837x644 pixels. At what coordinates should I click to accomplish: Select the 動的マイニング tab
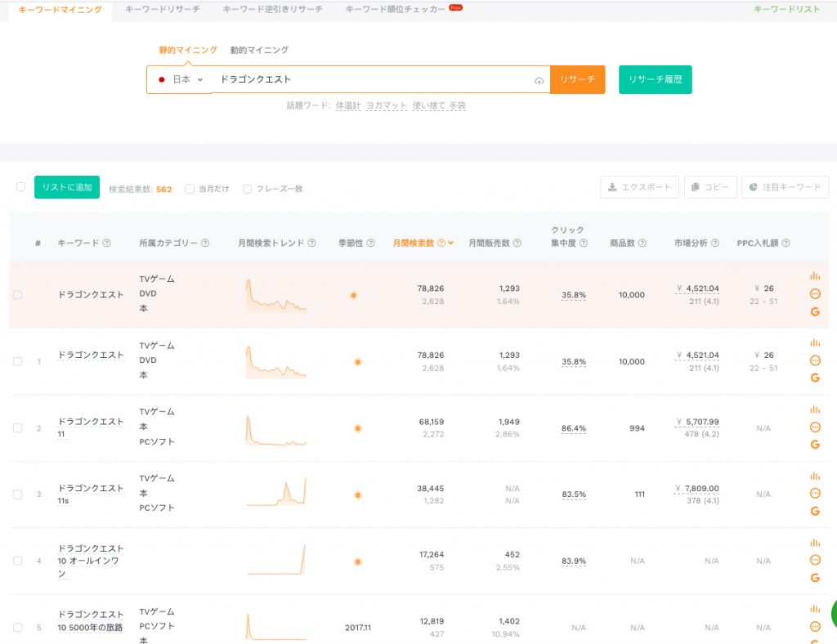tap(259, 50)
